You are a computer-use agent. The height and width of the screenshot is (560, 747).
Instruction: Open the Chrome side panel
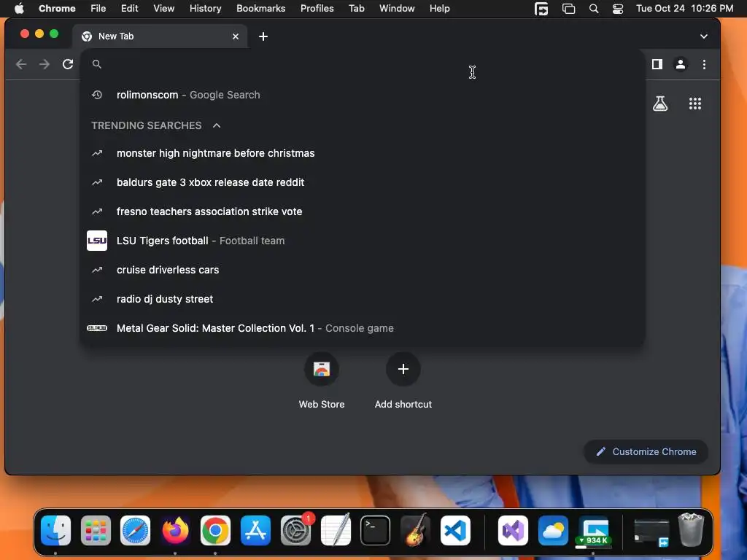[657, 64]
